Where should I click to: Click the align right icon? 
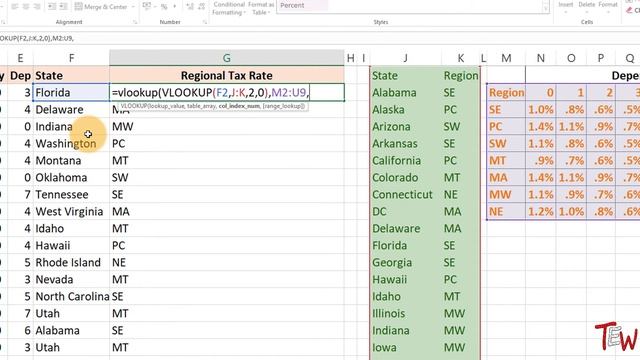(37, 7)
